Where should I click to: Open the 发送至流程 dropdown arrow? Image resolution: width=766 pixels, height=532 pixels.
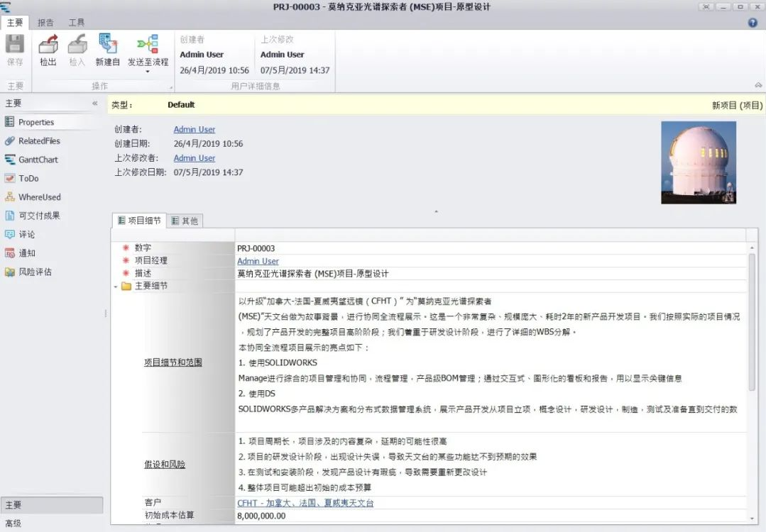(148, 72)
